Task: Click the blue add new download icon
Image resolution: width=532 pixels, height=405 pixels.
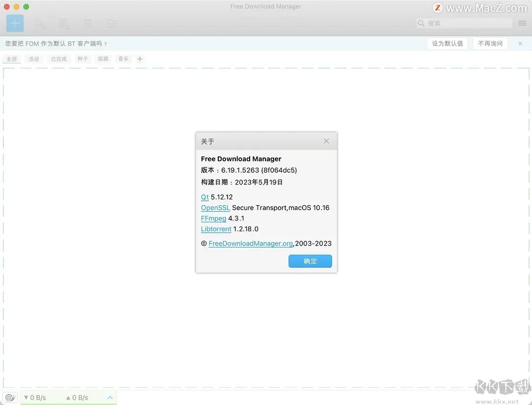Action: click(x=14, y=23)
